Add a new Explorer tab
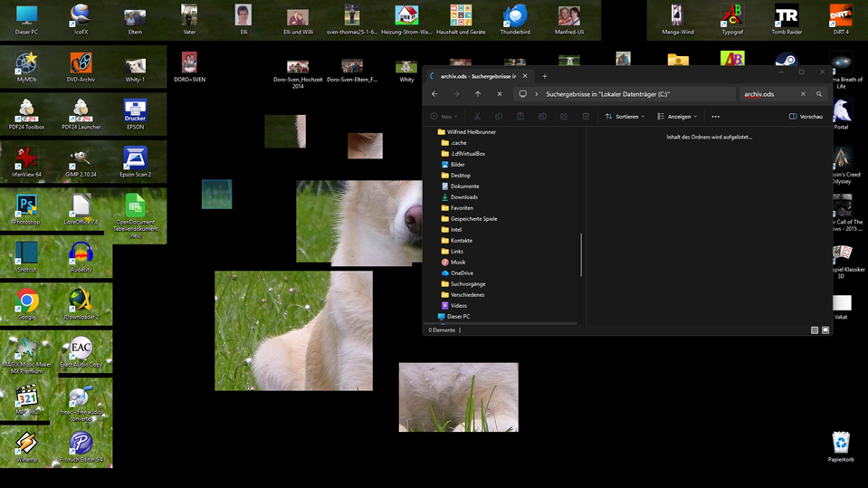This screenshot has height=488, width=868. (545, 76)
